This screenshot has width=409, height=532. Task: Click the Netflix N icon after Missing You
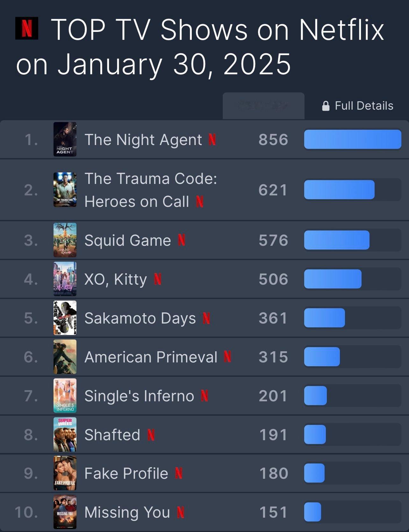point(181,512)
